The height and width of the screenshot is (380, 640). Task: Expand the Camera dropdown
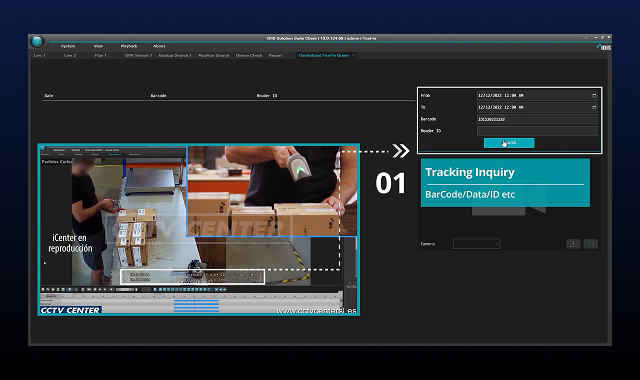[x=476, y=244]
